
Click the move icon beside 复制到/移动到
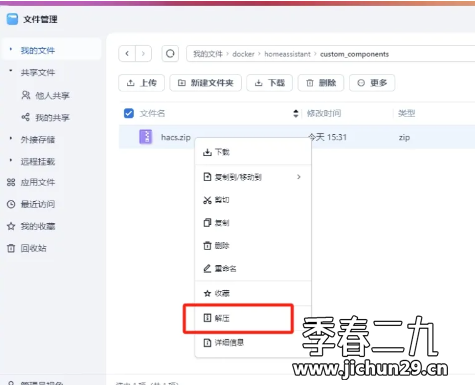click(207, 177)
